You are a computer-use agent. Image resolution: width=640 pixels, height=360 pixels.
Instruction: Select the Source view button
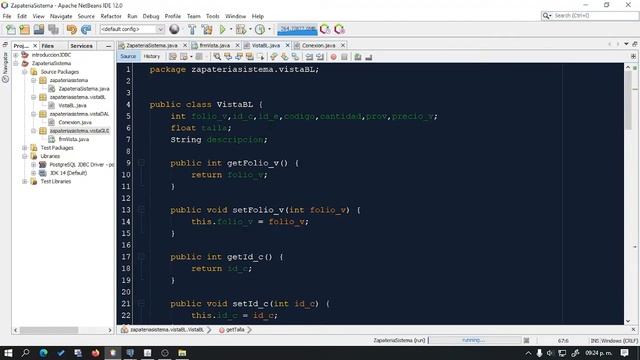128,56
